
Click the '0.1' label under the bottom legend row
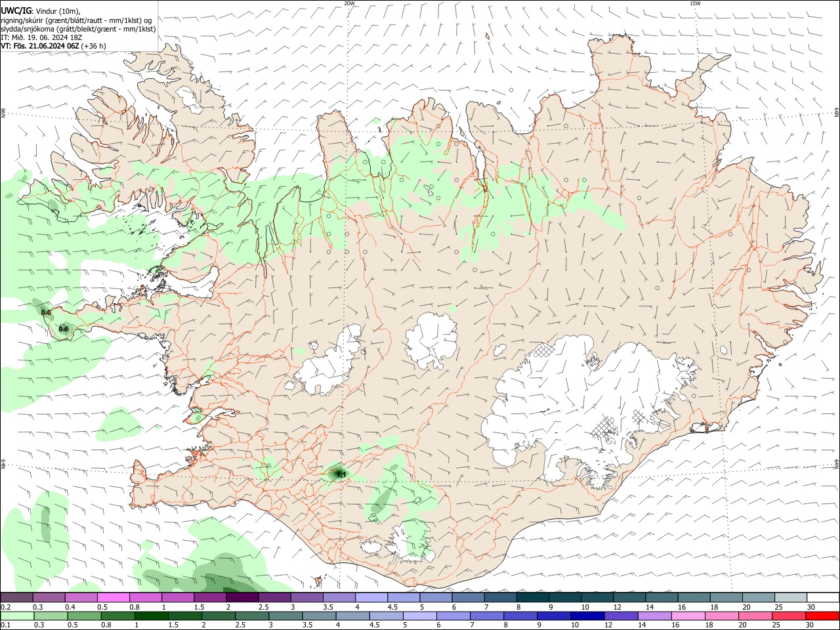tap(5, 625)
